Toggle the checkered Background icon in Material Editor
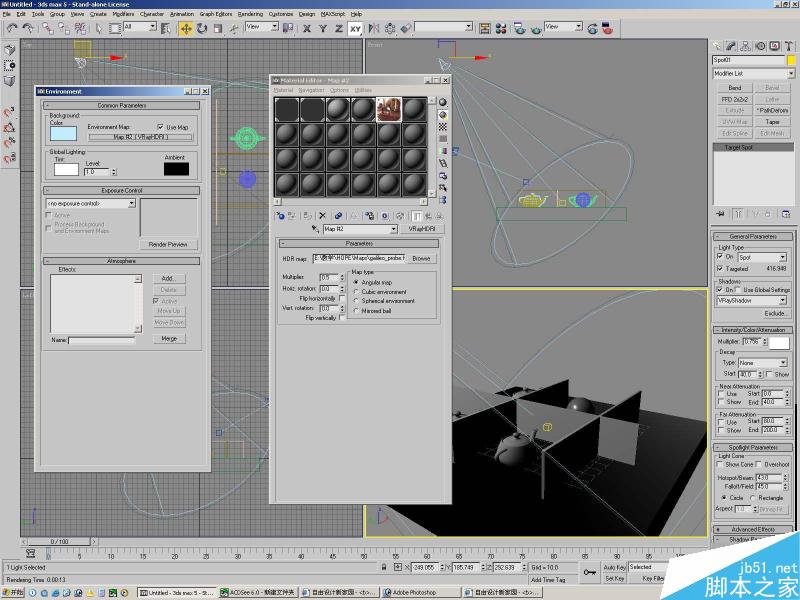 point(443,127)
